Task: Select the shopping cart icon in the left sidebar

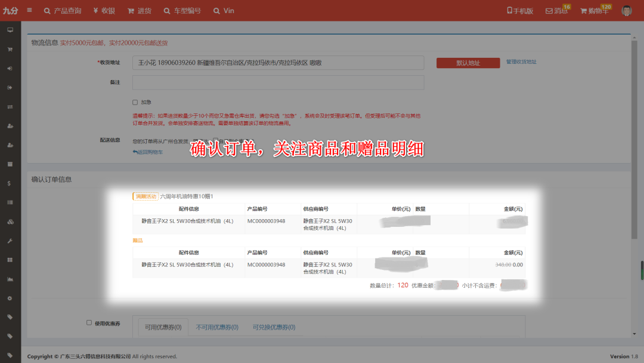Action: click(x=10, y=49)
